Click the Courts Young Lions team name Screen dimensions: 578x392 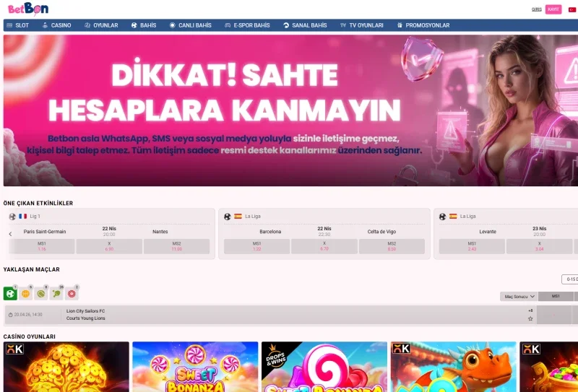click(85, 318)
